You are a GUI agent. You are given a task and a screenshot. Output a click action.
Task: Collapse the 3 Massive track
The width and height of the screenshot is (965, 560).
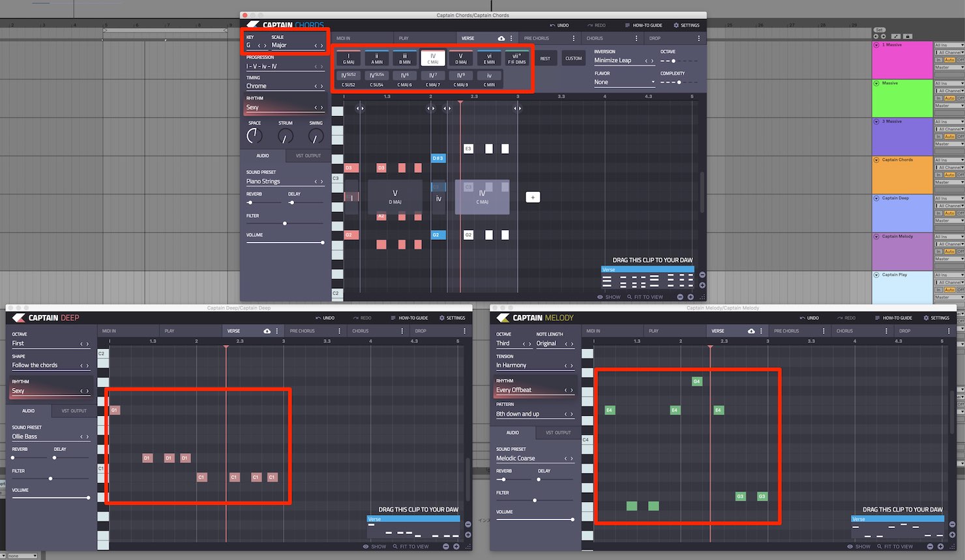(877, 121)
